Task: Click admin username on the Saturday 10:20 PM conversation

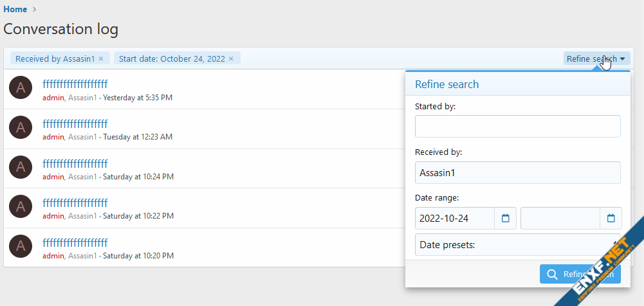Action: pos(53,256)
